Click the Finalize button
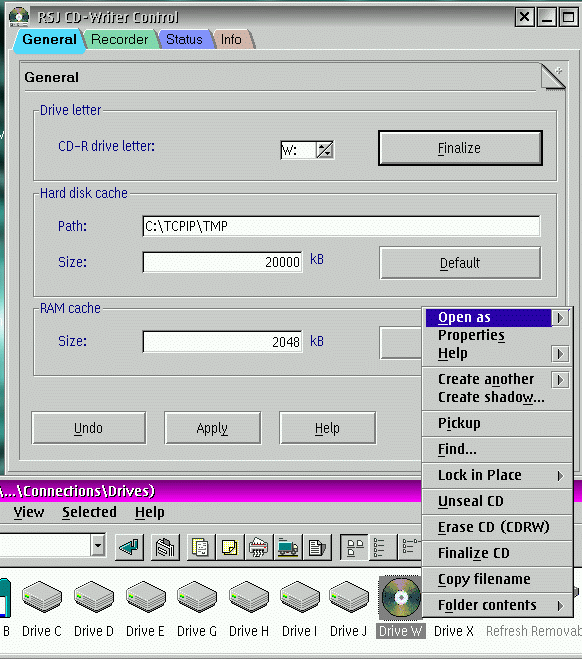This screenshot has height=659, width=582. (x=460, y=148)
